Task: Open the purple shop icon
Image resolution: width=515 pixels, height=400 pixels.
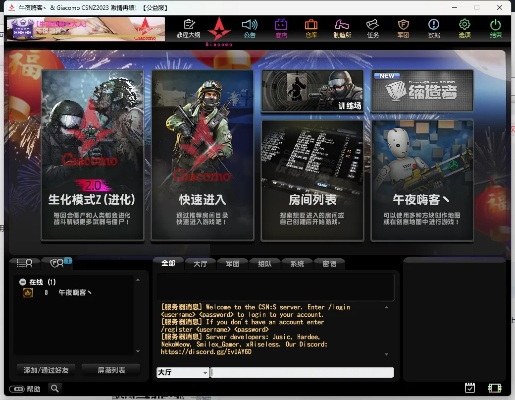Action: coord(281,28)
